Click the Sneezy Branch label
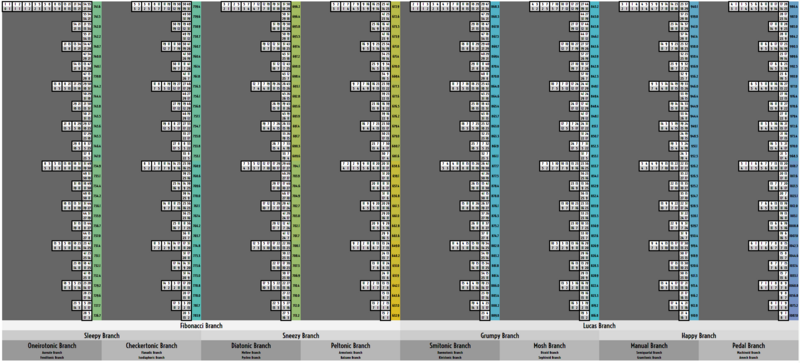Screen dimensions: 800x363 point(301,335)
